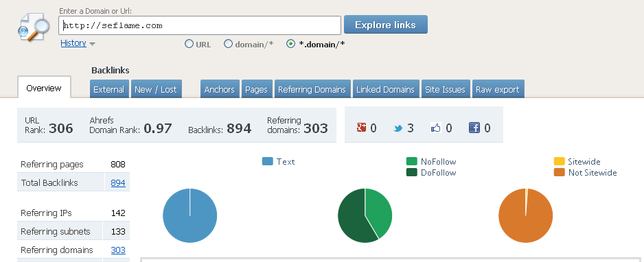The height and width of the screenshot is (262, 644).
Task: Open the 303 Referring domains link
Action: click(x=118, y=250)
